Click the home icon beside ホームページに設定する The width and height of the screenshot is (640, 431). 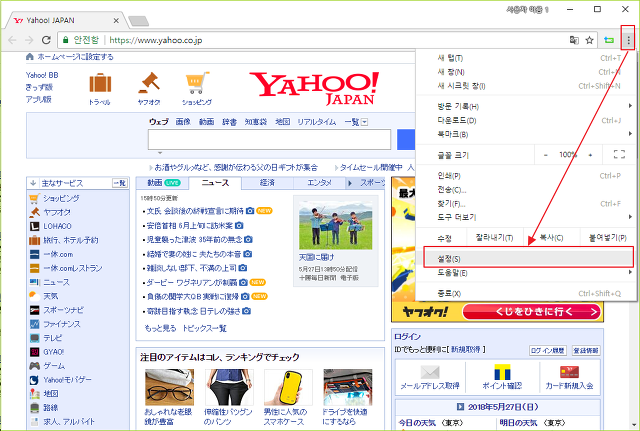[30, 57]
